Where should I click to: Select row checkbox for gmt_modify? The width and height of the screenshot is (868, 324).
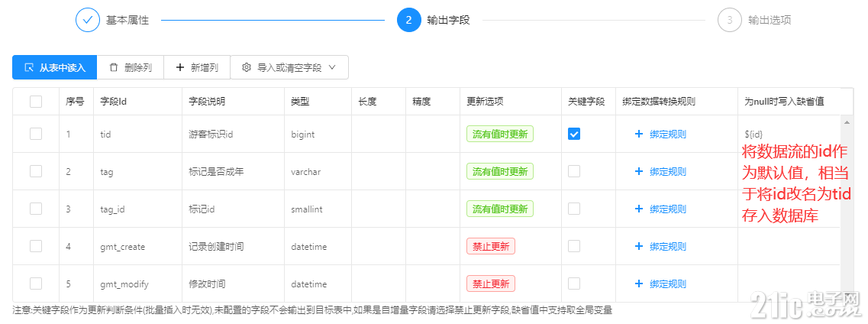(x=36, y=283)
